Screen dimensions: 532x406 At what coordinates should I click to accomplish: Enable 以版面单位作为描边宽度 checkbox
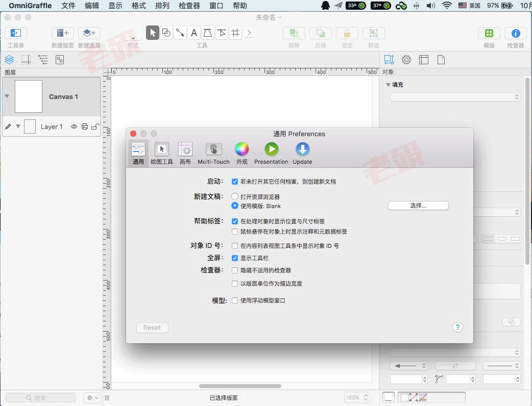(x=234, y=283)
